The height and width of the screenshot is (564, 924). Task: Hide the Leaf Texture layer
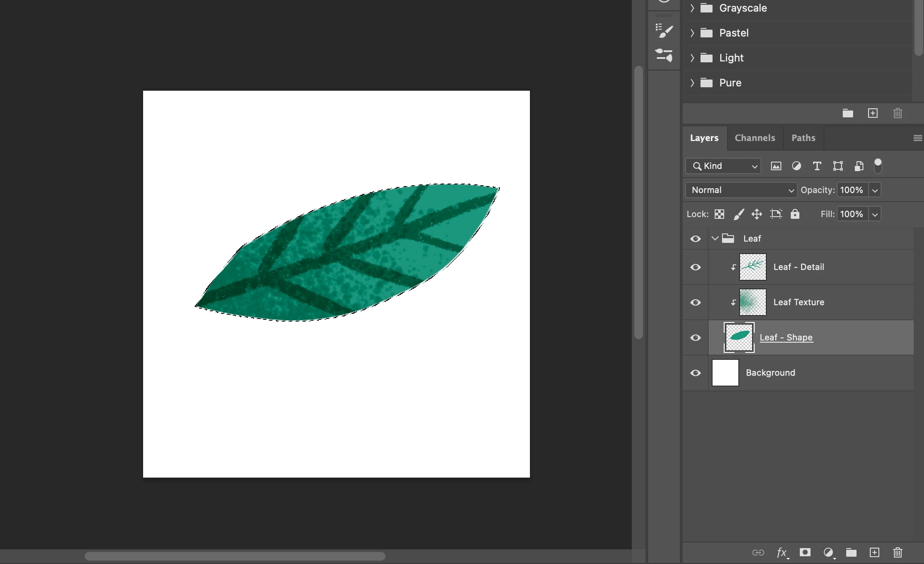click(x=695, y=302)
